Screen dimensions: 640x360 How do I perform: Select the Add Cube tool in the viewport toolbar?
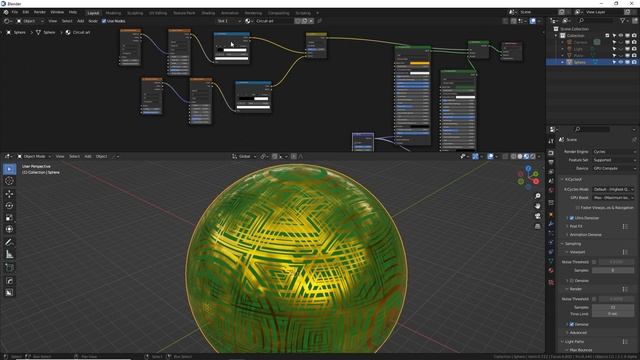(9, 268)
